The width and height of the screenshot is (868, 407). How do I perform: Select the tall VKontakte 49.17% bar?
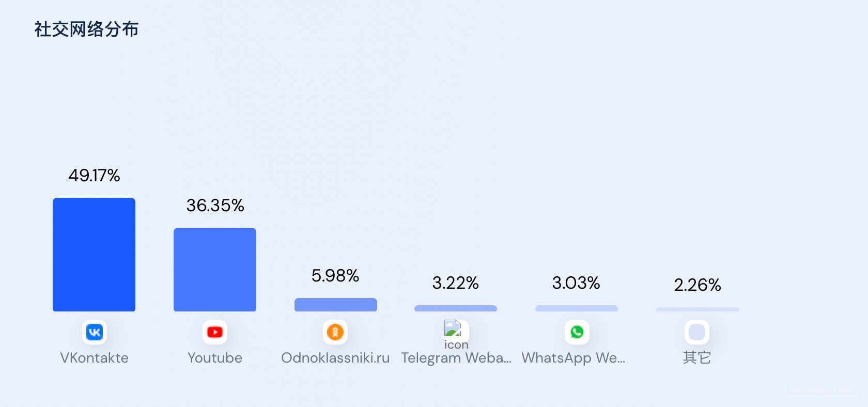[94, 255]
